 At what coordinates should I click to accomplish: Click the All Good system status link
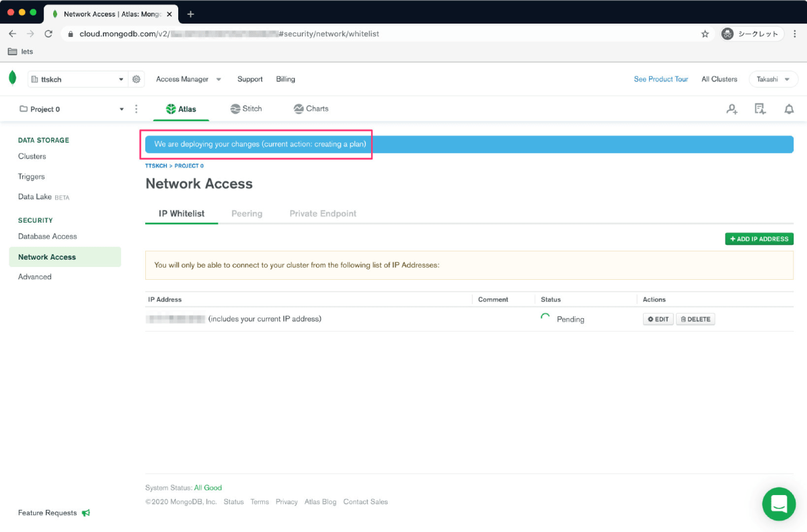(208, 488)
